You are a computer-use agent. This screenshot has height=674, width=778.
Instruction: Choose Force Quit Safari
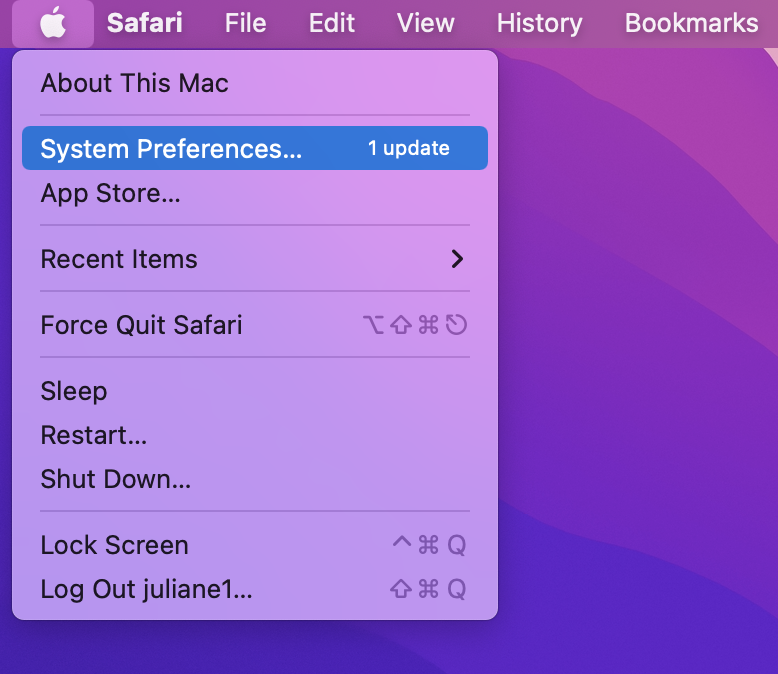[141, 325]
